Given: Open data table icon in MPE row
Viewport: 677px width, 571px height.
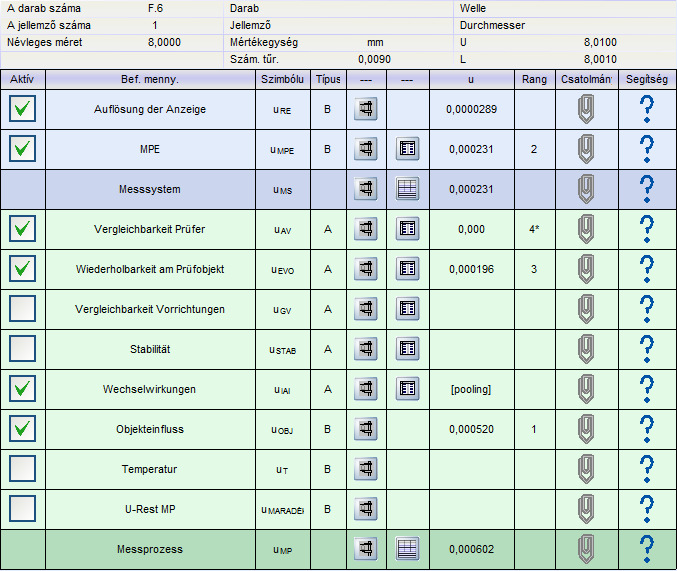Looking at the screenshot, I should point(407,149).
